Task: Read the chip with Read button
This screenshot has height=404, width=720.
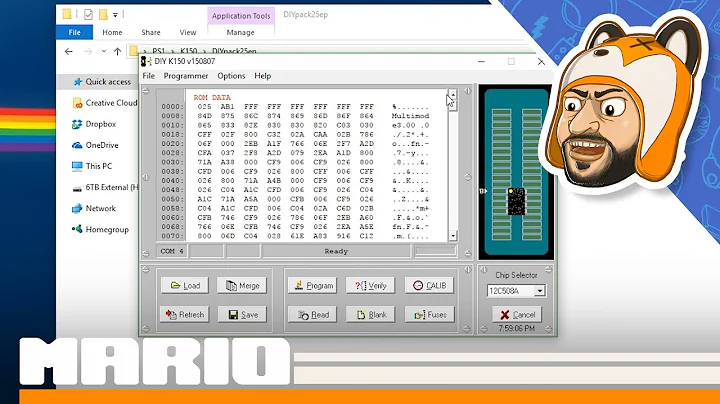Action: coord(313,314)
